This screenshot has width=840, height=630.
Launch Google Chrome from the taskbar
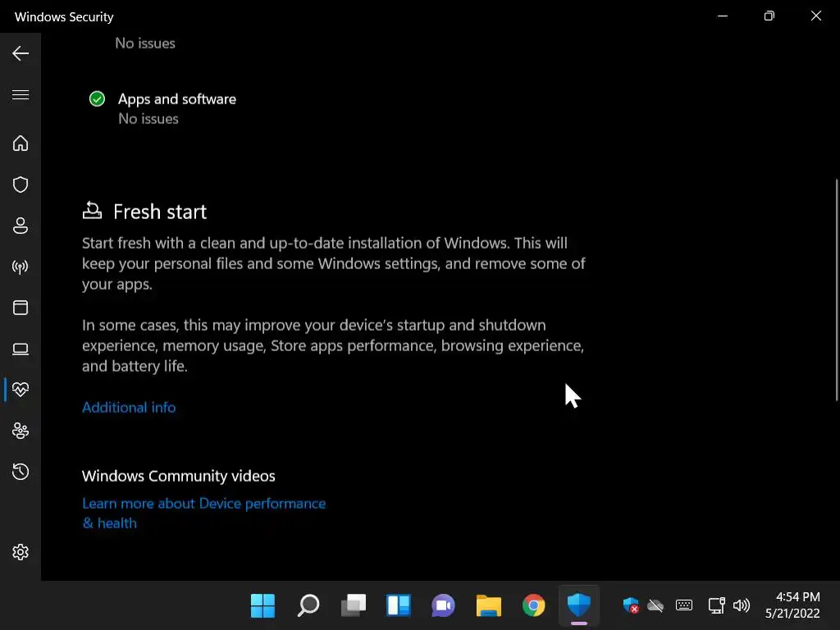coord(533,605)
